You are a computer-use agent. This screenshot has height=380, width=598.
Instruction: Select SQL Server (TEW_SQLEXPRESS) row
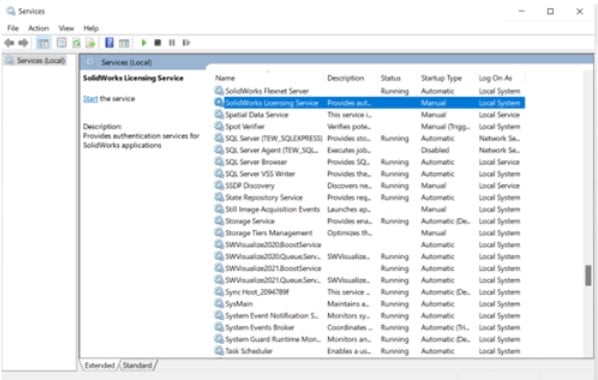tap(369, 138)
